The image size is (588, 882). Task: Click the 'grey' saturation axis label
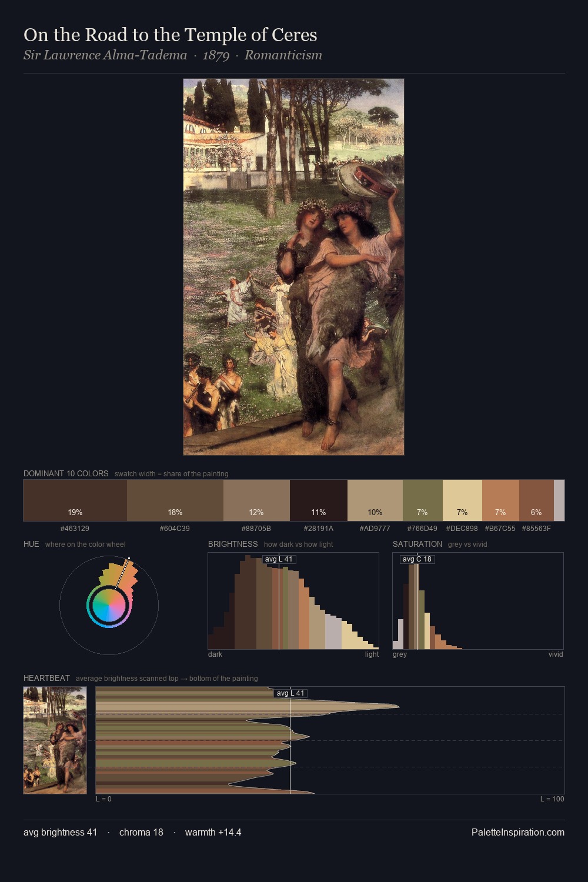(x=400, y=654)
